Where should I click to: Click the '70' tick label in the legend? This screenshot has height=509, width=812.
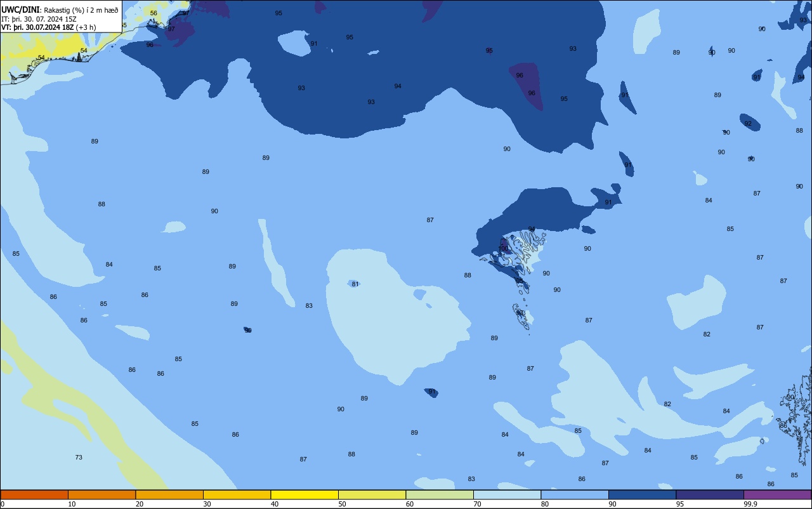[477, 504]
